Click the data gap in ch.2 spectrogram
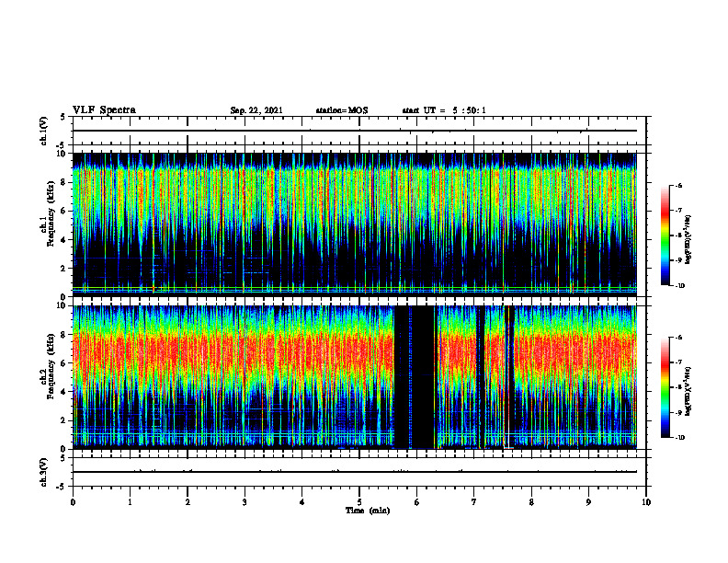This screenshot has width=728, height=563. (415, 377)
